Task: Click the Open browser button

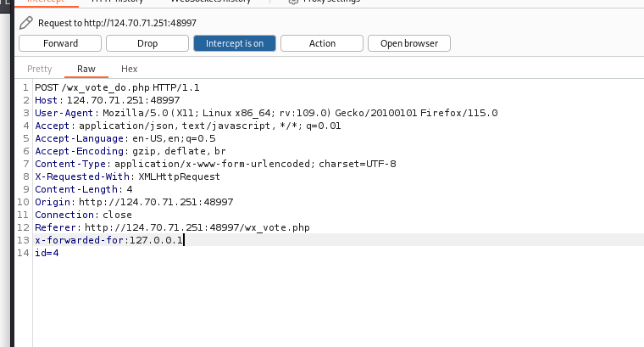Action: [409, 43]
